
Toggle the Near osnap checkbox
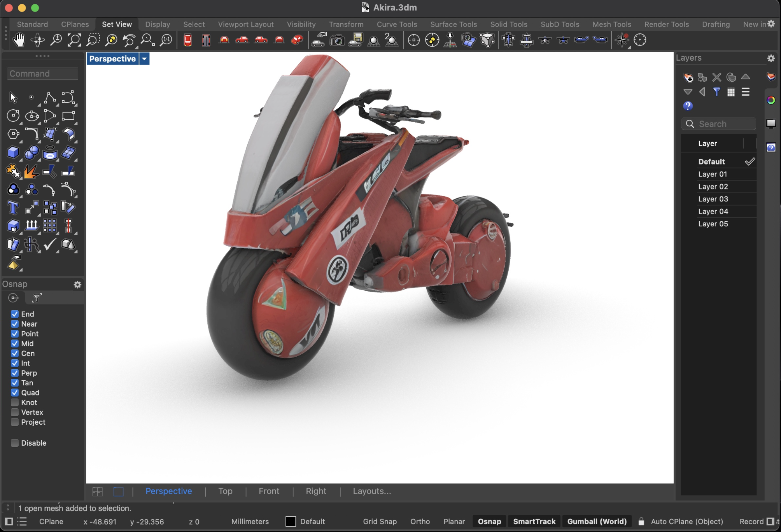point(15,324)
